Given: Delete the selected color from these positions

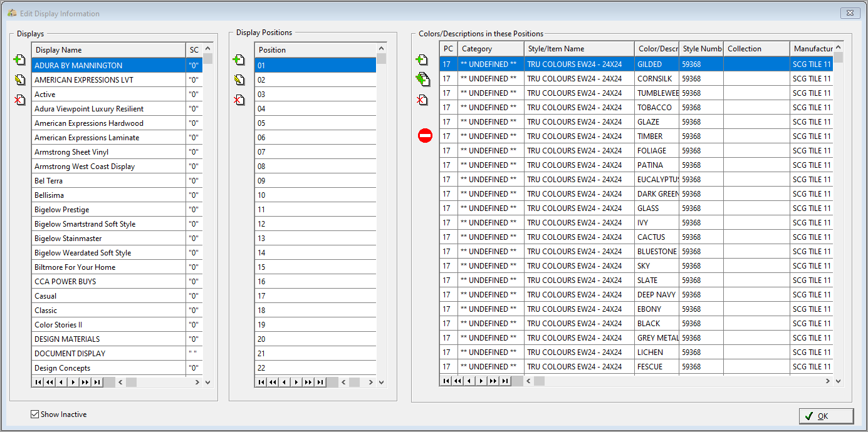Looking at the screenshot, I should pyautogui.click(x=422, y=100).
